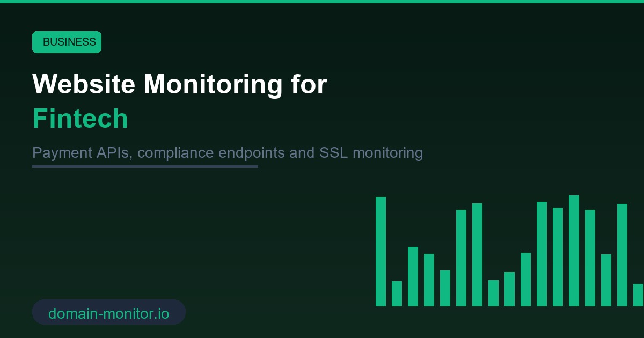Switch to the Fintech section
The height and width of the screenshot is (338, 644).
(x=80, y=118)
